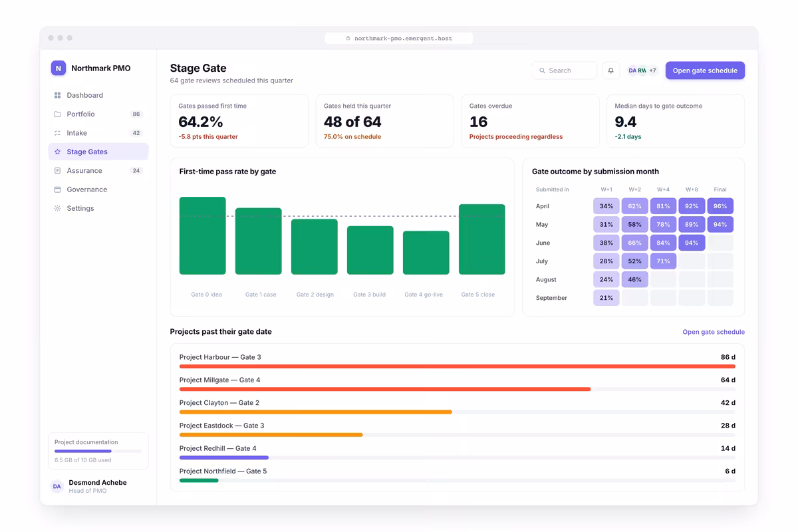Click Desmond Achebe's DA avatar in sidebar
The image size is (798, 532).
57,486
